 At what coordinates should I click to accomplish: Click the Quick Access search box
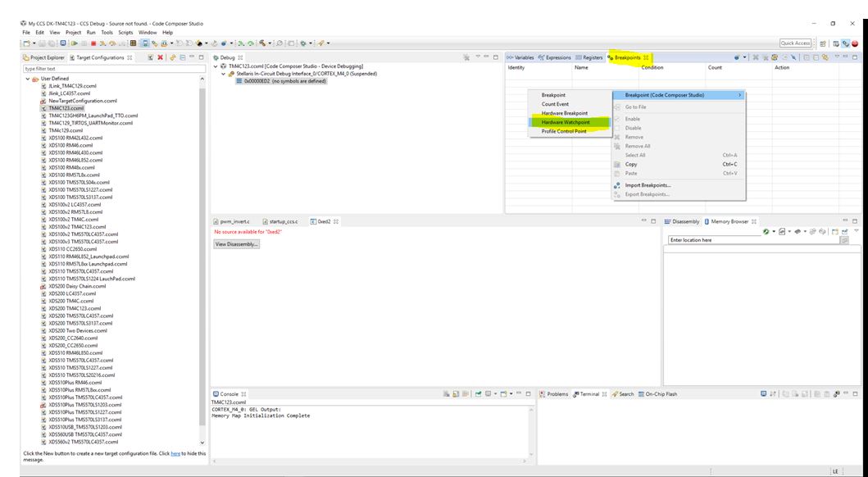pos(796,43)
